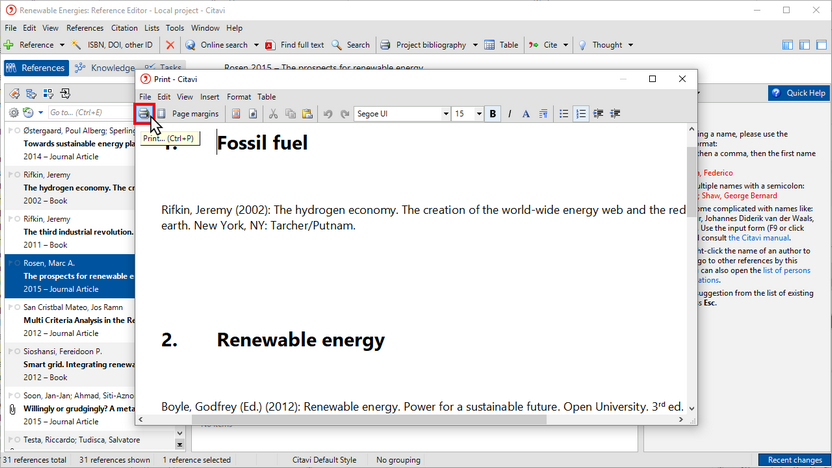Click the orange tag filter icon
This screenshot has height=468, width=832.
tap(14, 94)
